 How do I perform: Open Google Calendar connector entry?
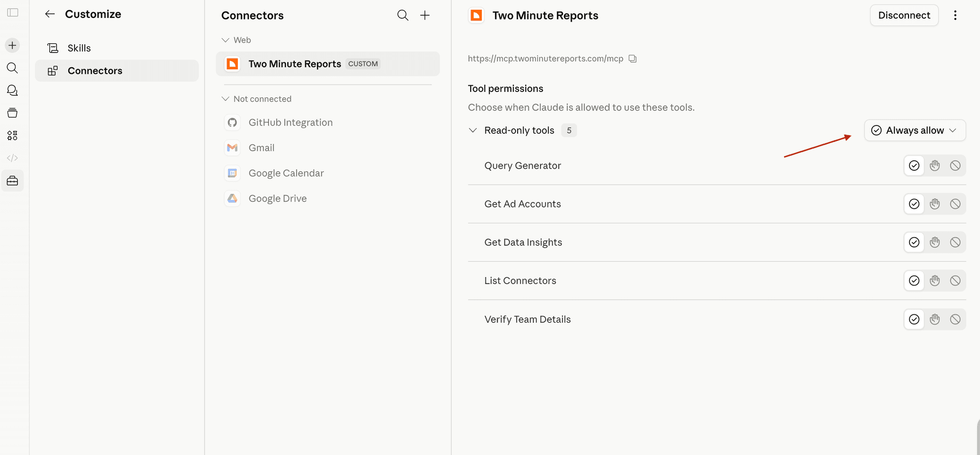(328, 173)
